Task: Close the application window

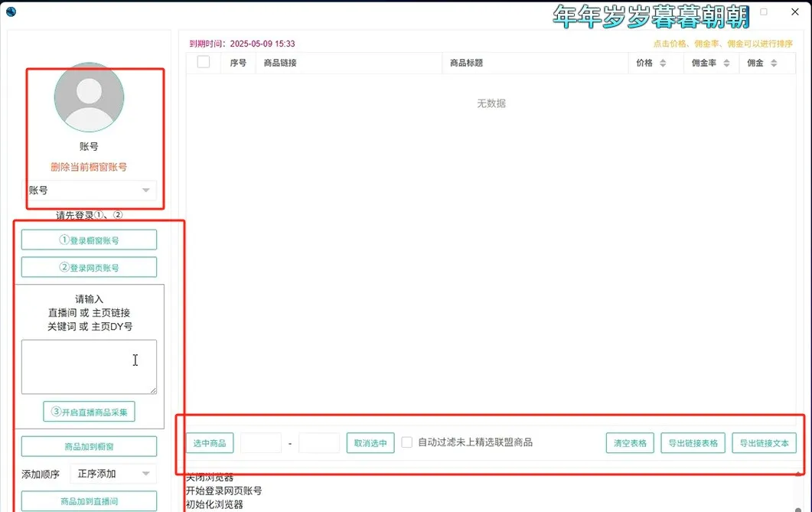Action: (x=794, y=12)
